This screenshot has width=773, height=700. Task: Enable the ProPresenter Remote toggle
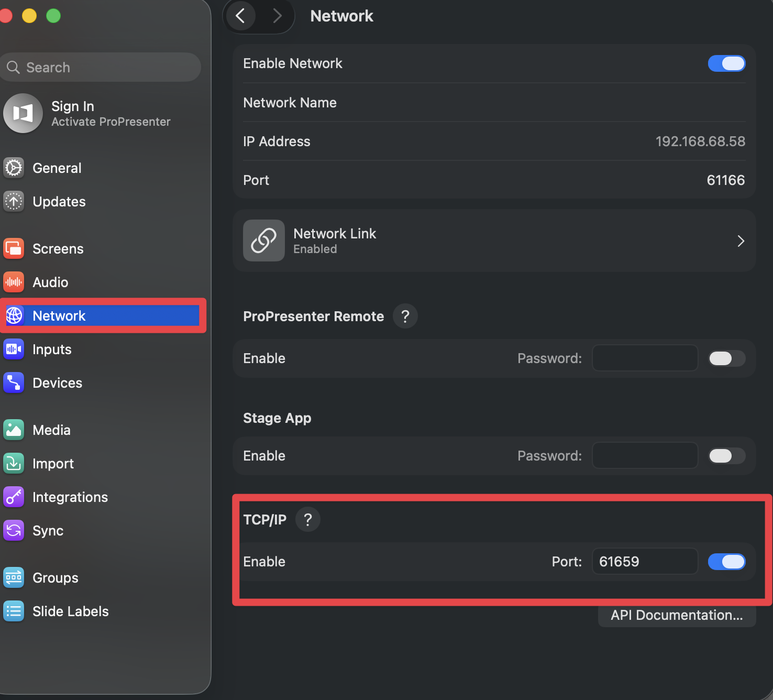point(727,358)
